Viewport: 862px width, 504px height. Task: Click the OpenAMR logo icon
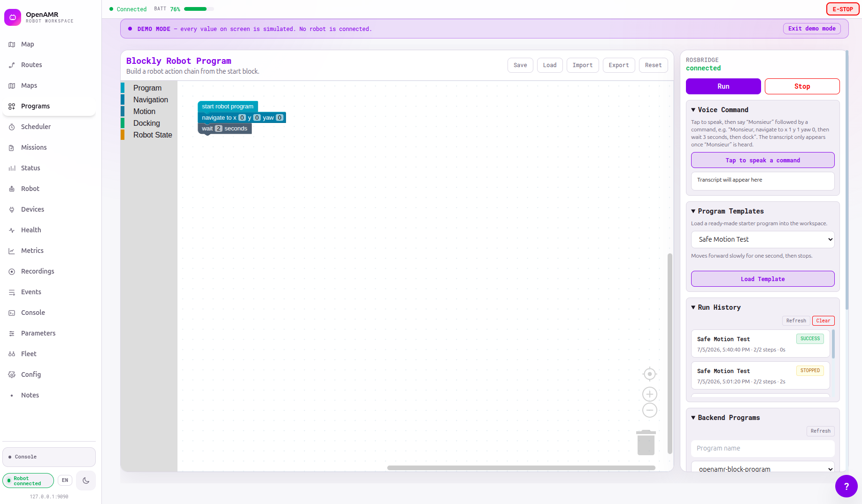point(13,17)
